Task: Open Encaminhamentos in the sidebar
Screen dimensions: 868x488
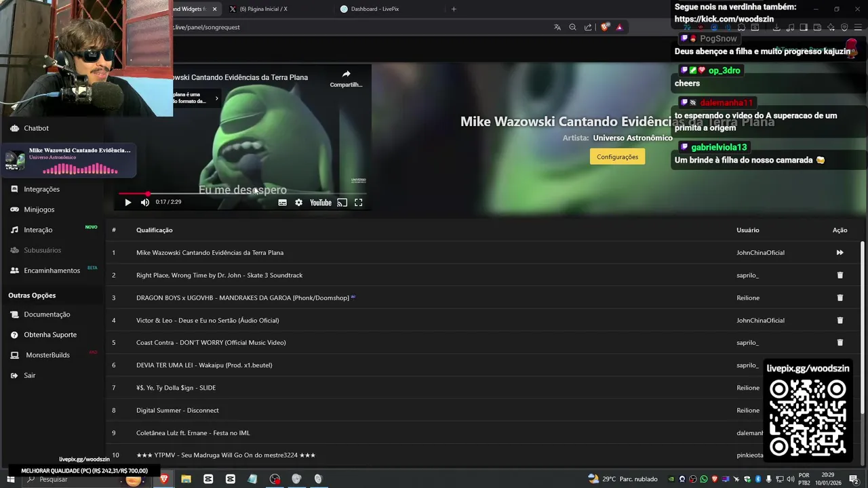Action: [x=52, y=270]
